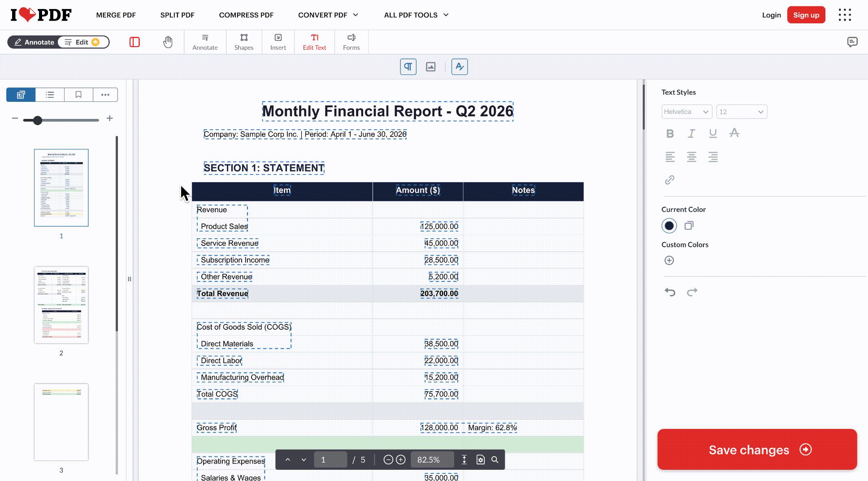
Task: Zoom out the document
Action: tap(388, 460)
